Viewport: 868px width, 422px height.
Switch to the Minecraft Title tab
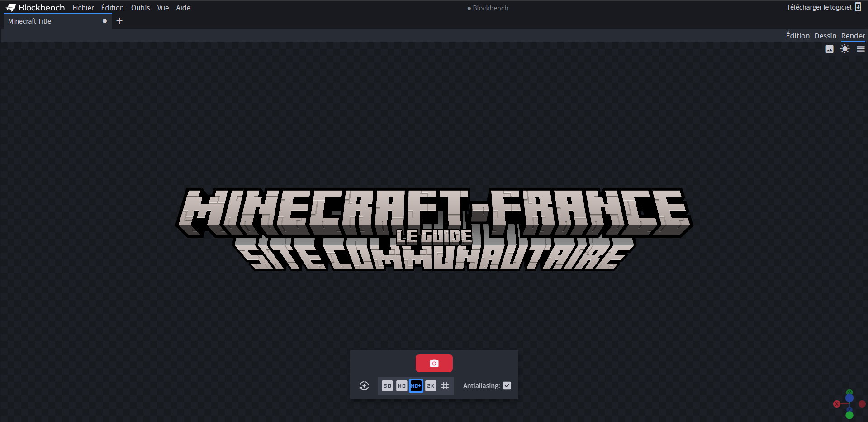(x=57, y=21)
